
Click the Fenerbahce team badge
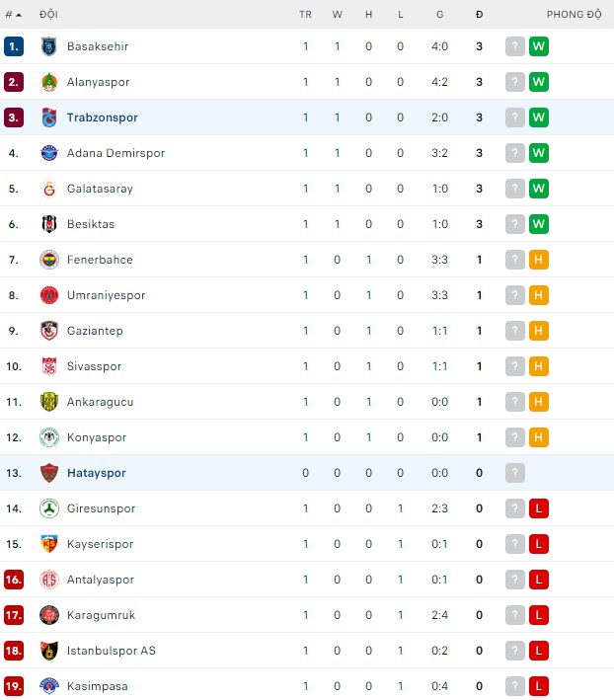coord(49,260)
